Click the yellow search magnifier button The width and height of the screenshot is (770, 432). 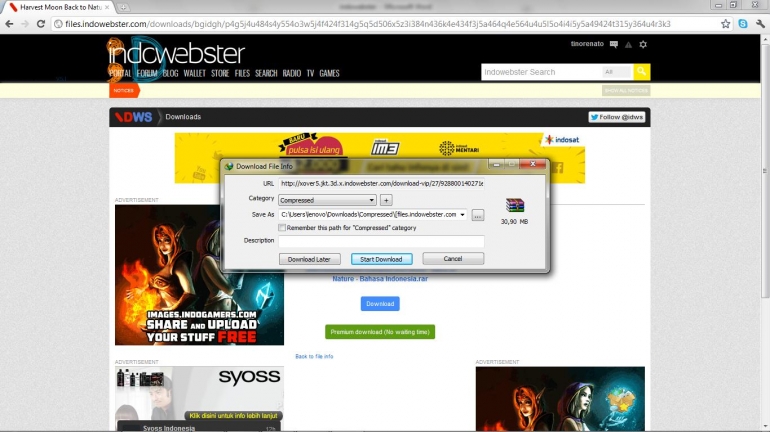[x=641, y=72]
